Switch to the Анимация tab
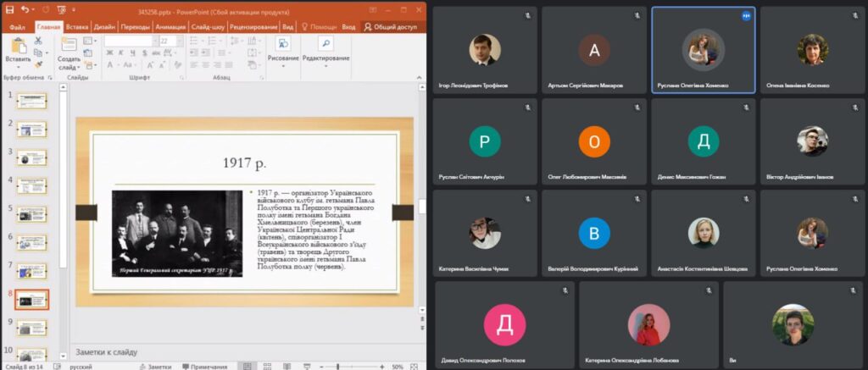This screenshot has width=868, height=370. pyautogui.click(x=170, y=27)
